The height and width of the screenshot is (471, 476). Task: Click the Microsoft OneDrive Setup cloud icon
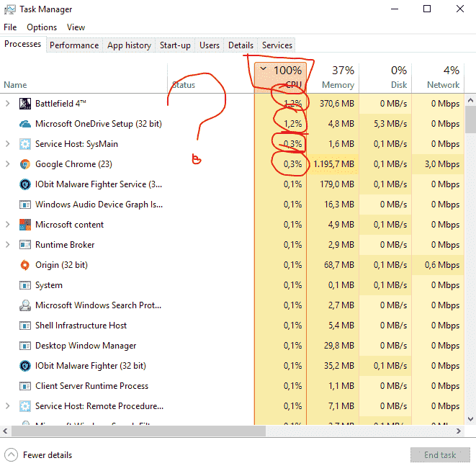25,124
